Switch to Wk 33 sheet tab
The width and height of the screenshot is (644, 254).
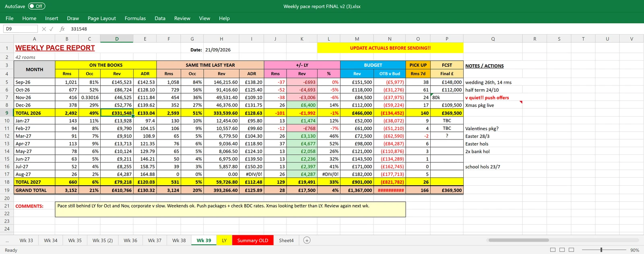(26, 240)
